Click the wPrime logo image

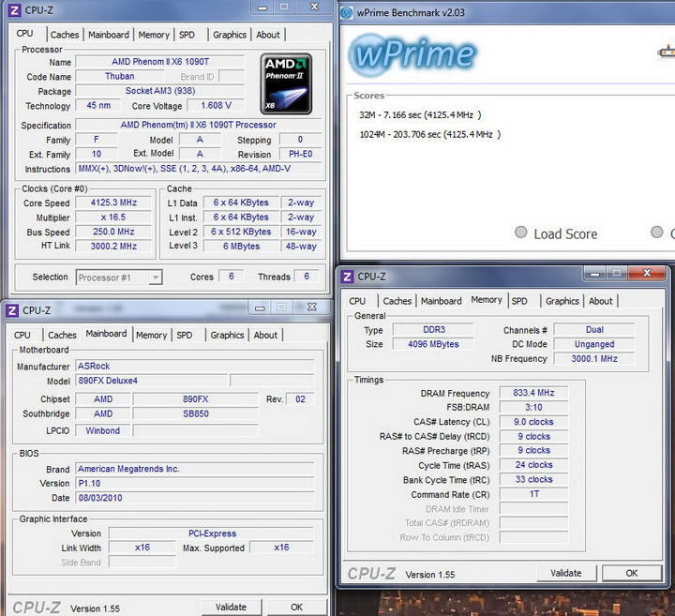tap(412, 53)
